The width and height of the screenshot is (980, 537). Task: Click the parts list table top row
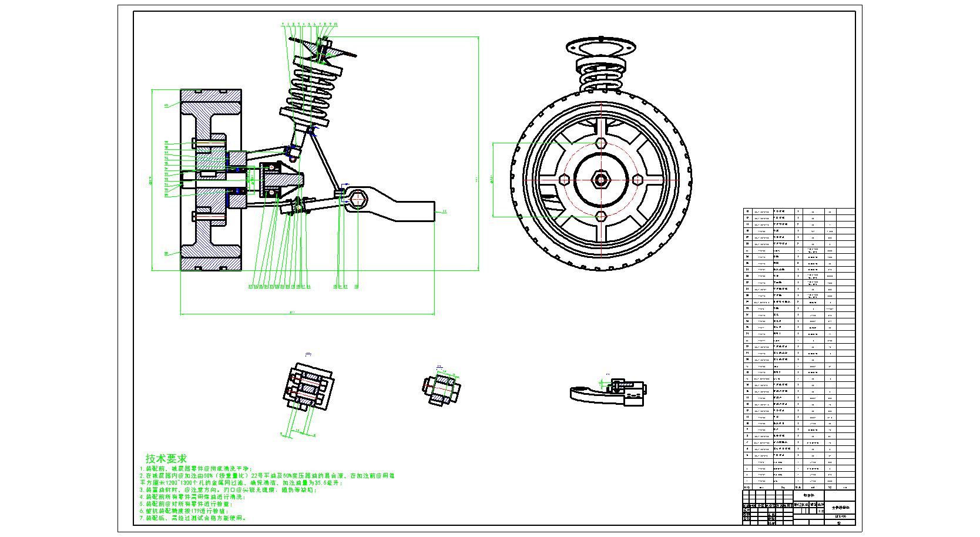798,211
